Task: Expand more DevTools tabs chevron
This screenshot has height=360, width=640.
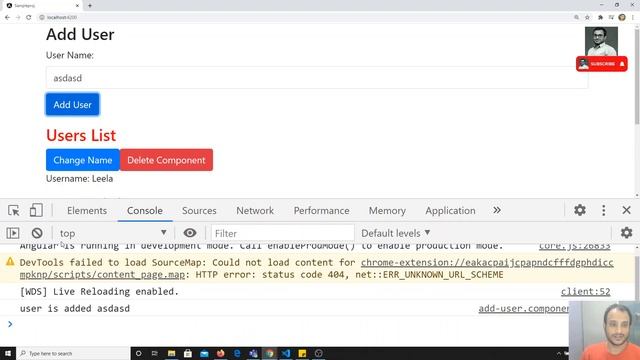Action: tap(497, 210)
